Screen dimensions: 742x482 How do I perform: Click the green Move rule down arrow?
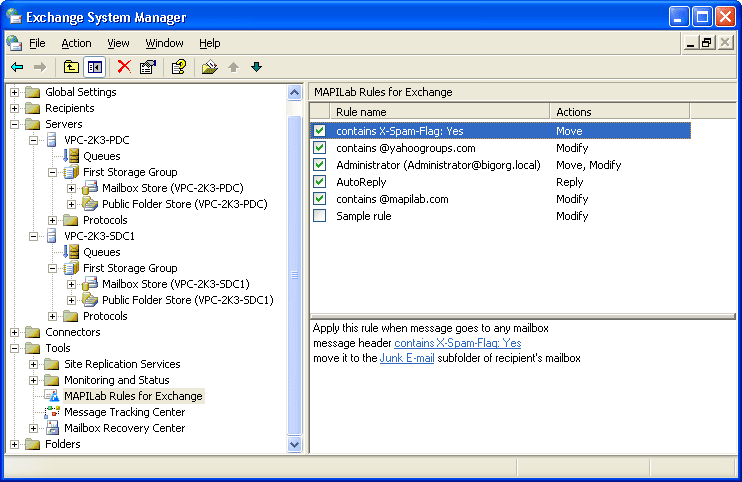point(256,67)
